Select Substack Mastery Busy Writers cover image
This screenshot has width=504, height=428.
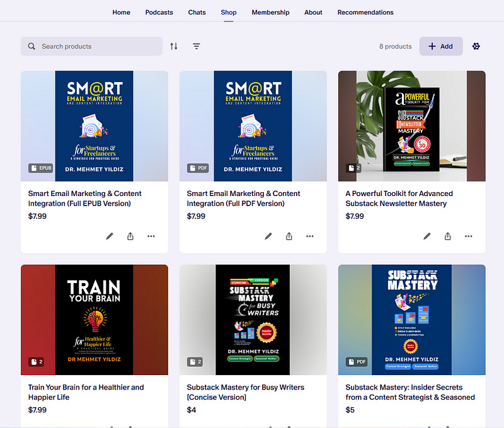click(x=253, y=320)
